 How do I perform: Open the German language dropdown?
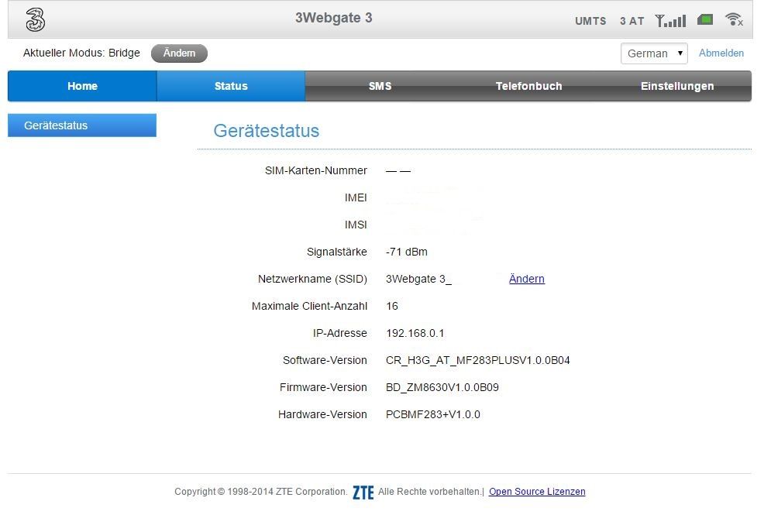(x=653, y=53)
